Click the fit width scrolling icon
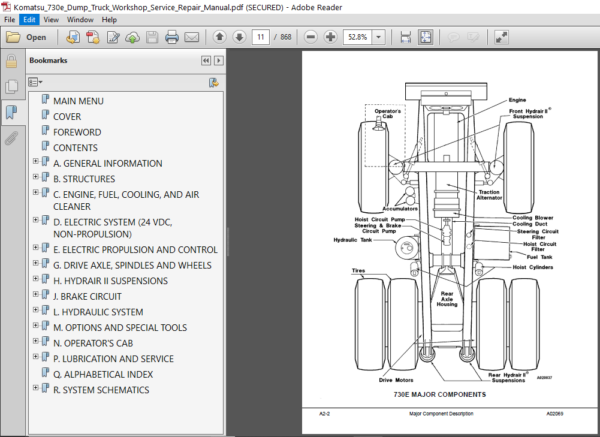 coord(406,37)
